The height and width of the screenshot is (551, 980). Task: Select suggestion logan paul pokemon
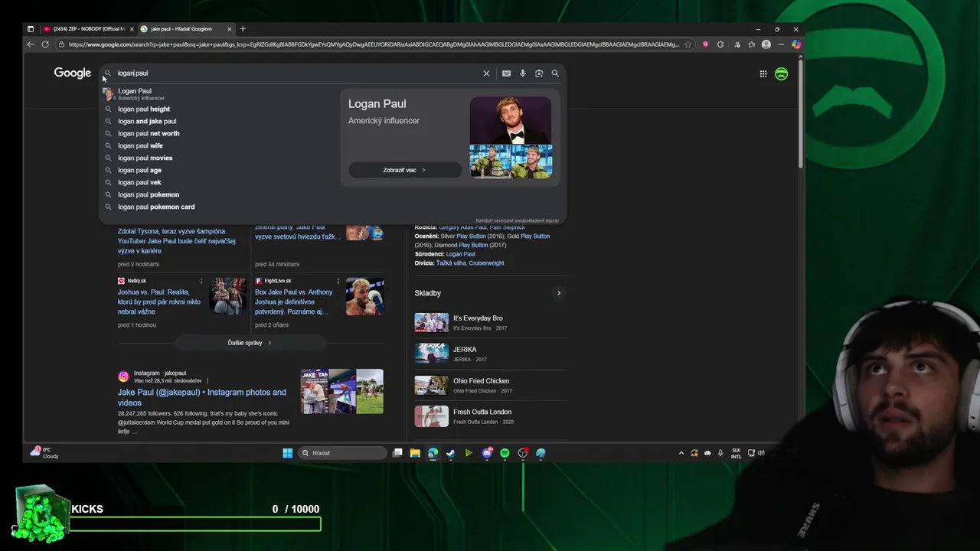coord(218,194)
